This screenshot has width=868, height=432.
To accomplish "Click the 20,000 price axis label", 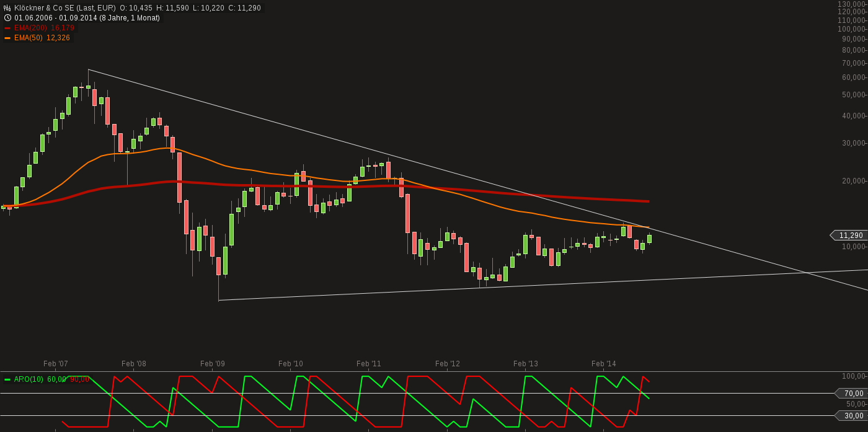I will click(x=854, y=181).
